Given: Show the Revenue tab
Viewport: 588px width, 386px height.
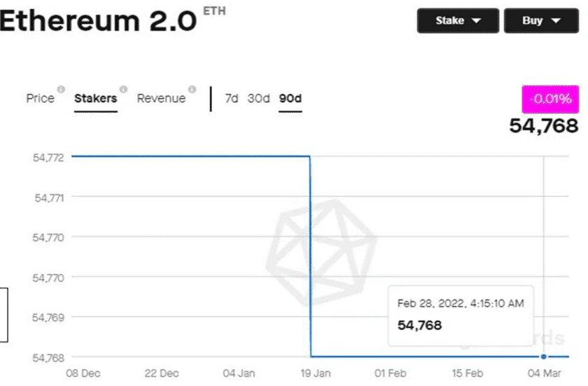Looking at the screenshot, I should coord(161,99).
